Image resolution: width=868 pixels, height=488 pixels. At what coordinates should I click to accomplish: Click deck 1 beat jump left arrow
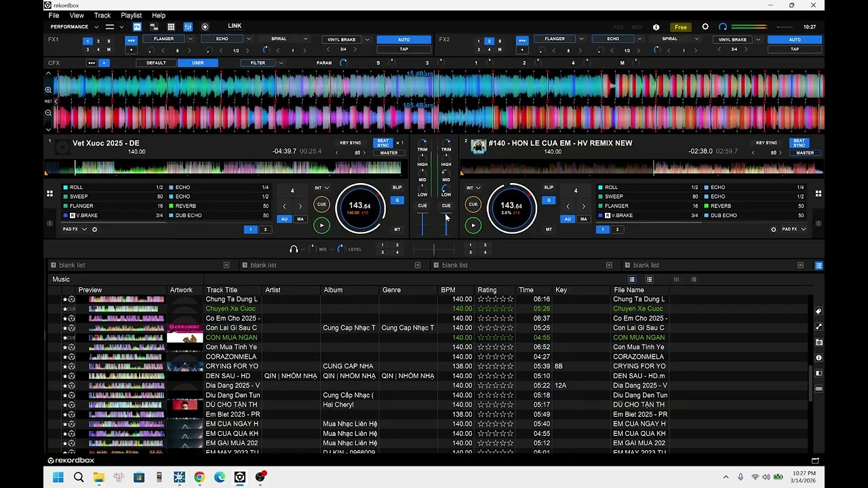[x=284, y=206]
